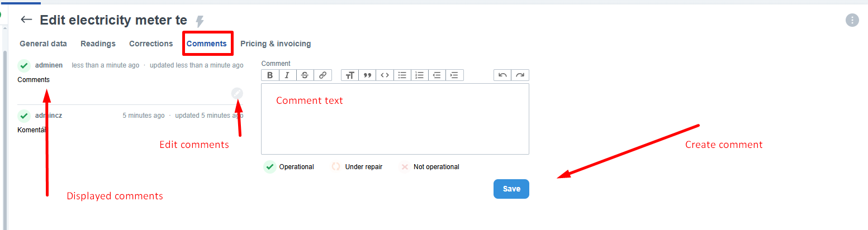The height and width of the screenshot is (230, 868).
Task: Open the heading text size tool
Action: click(350, 75)
